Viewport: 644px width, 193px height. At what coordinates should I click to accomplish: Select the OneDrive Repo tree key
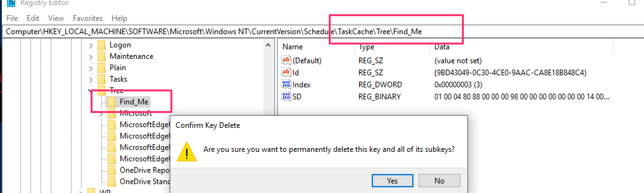144,170
